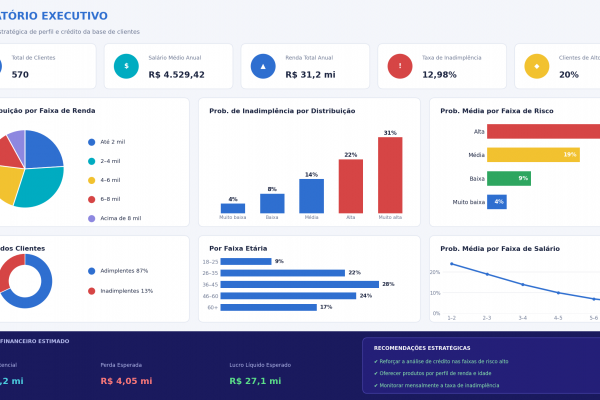
Task: Click the 36-45 age bar
Action: coord(300,284)
